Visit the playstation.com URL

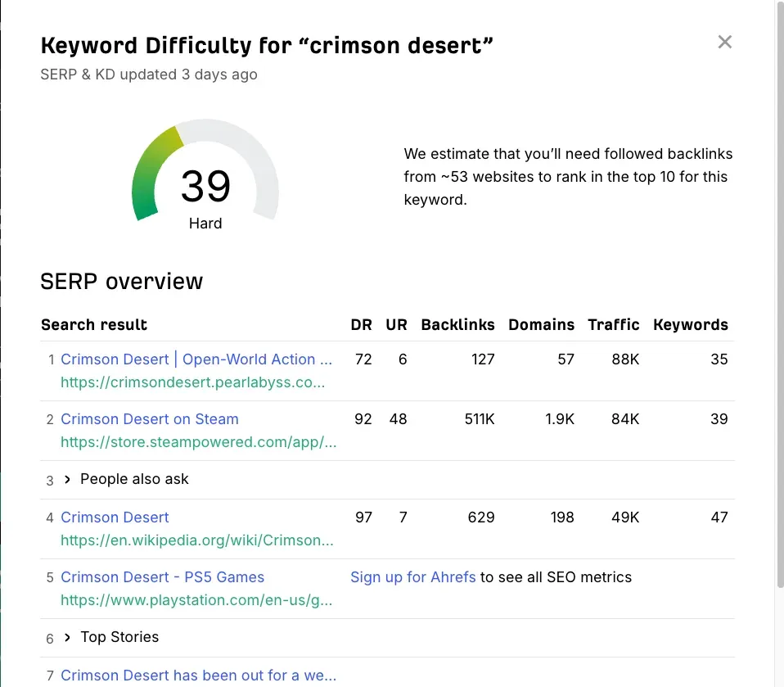(x=196, y=600)
